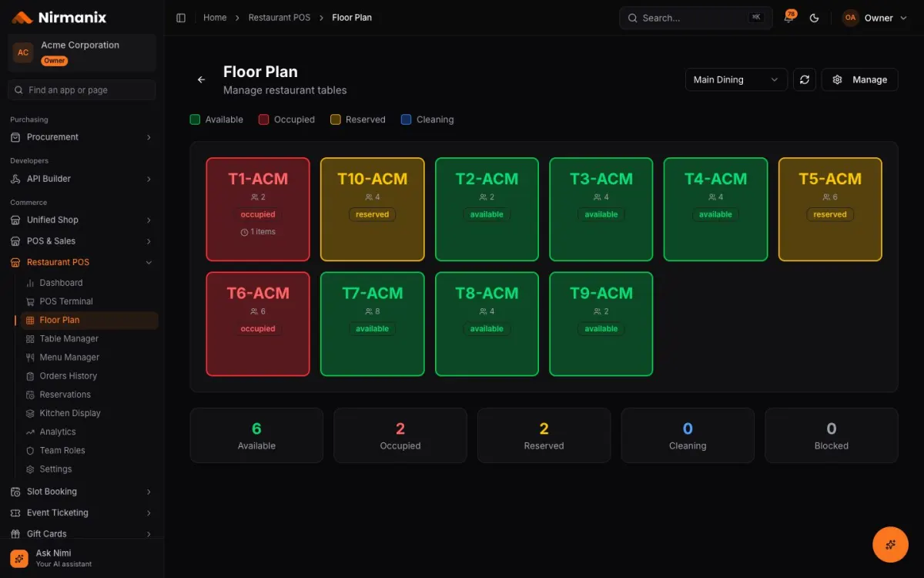Expand the POS & Sales section
924x578 pixels.
pos(82,241)
